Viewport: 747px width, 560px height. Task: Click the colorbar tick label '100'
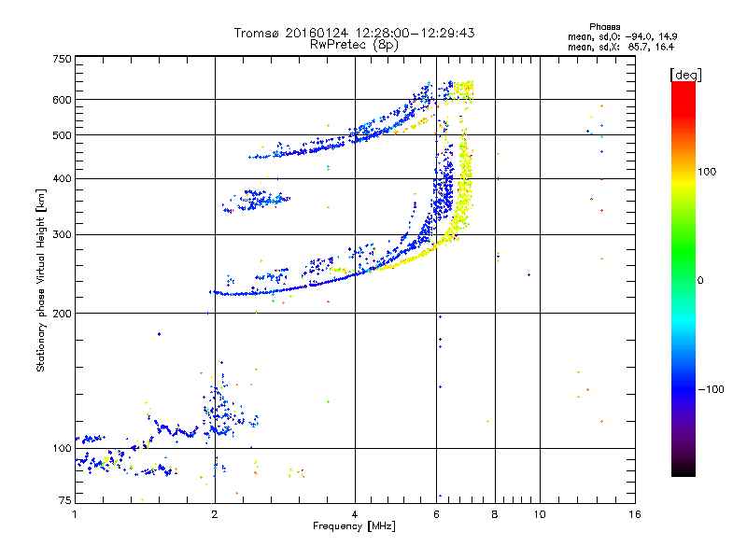click(707, 172)
